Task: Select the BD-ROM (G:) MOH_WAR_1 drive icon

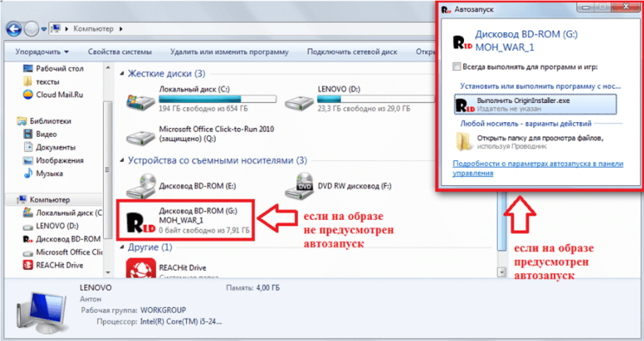Action: [141, 221]
